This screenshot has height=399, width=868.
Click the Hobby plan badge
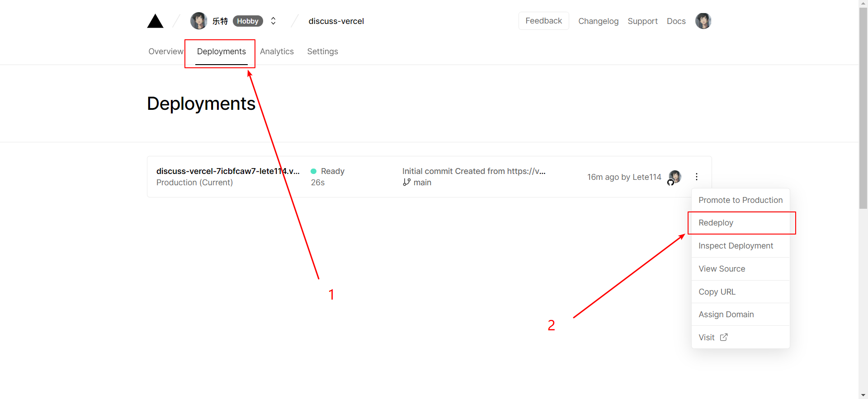tap(248, 21)
